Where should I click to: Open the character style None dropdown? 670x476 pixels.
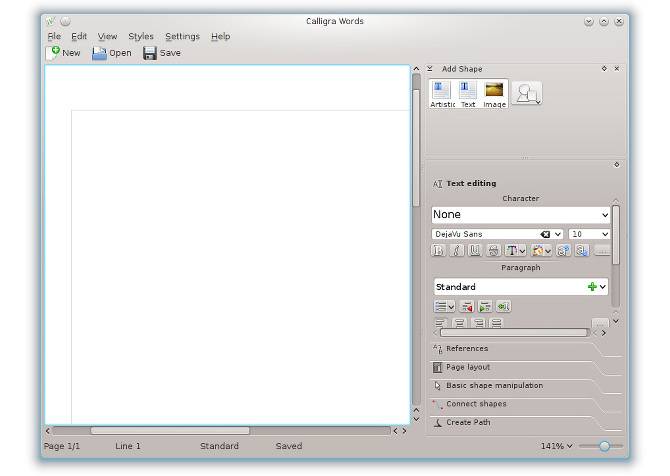[520, 214]
